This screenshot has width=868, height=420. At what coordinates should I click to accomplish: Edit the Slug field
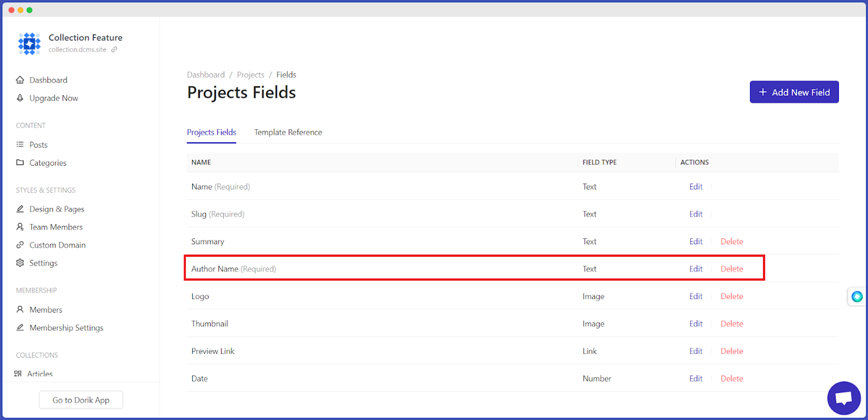(x=696, y=214)
